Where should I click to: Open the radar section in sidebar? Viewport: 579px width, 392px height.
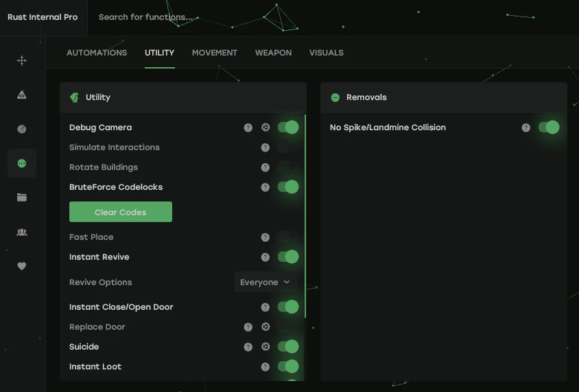[x=22, y=129]
